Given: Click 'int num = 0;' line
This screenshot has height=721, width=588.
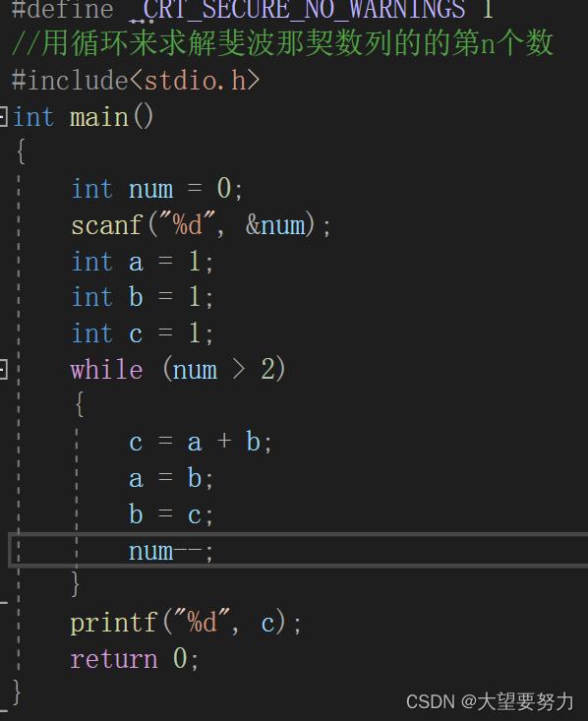Looking at the screenshot, I should (156, 189).
